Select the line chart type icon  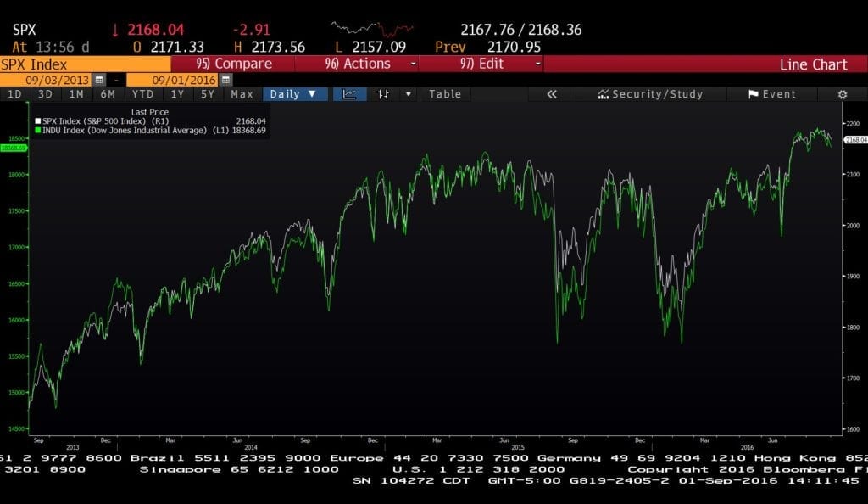[349, 94]
